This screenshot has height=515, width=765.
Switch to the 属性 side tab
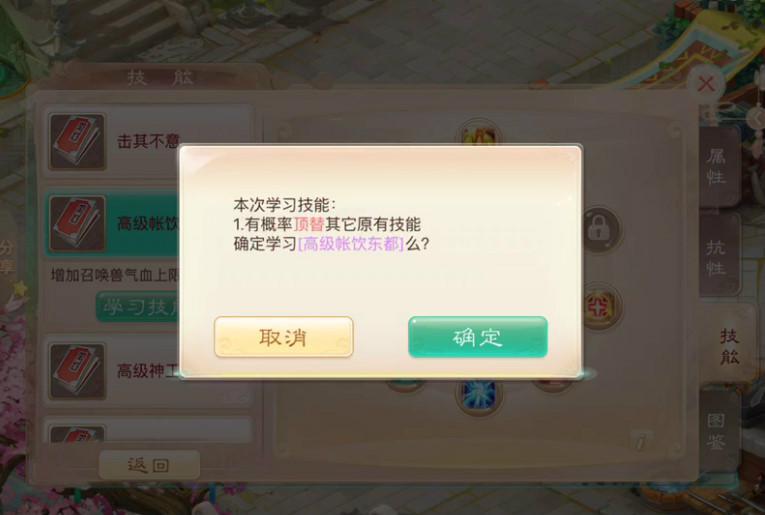coord(717,166)
